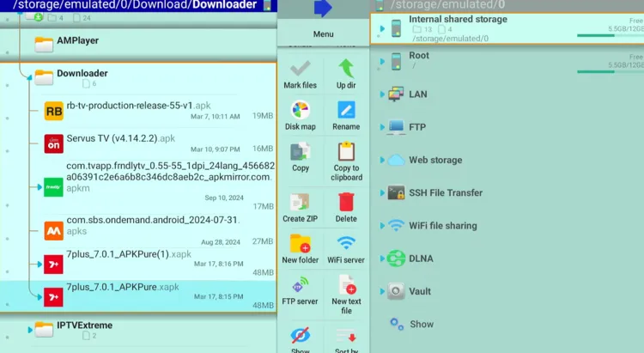Select com.sbs.ondemand.android_2024-07-31 file name
Image resolution: width=644 pixels, height=353 pixels.
pyautogui.click(x=153, y=225)
